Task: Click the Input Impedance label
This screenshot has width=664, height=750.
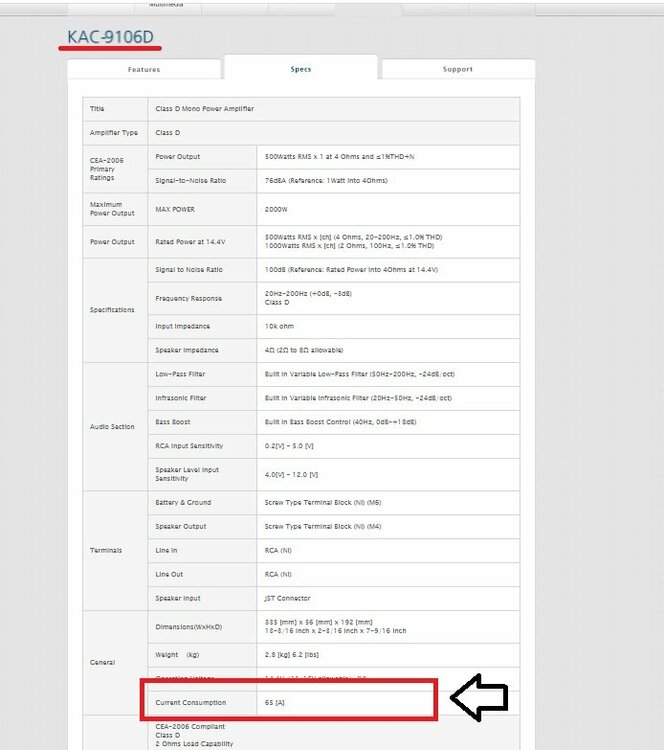Action: coord(182,326)
